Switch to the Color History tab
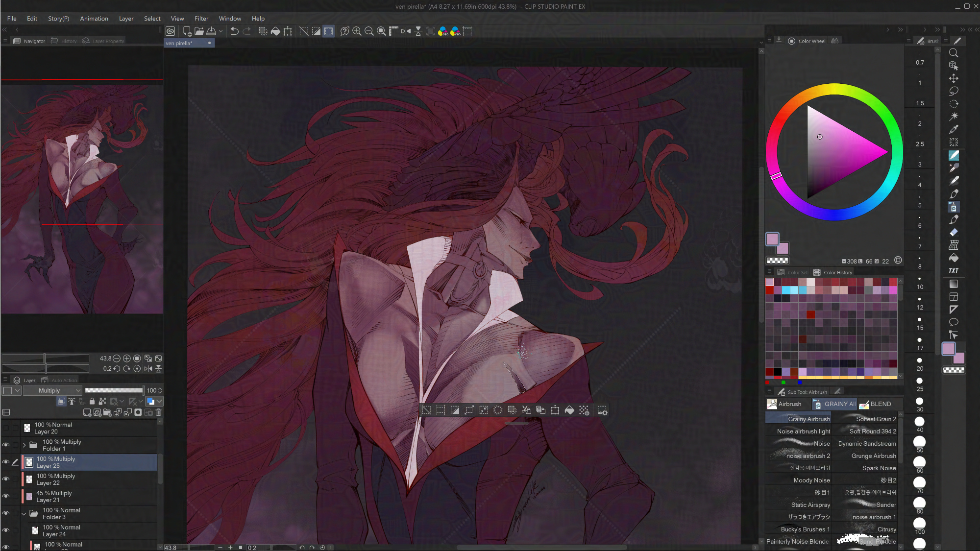The width and height of the screenshot is (980, 551). 833,272
